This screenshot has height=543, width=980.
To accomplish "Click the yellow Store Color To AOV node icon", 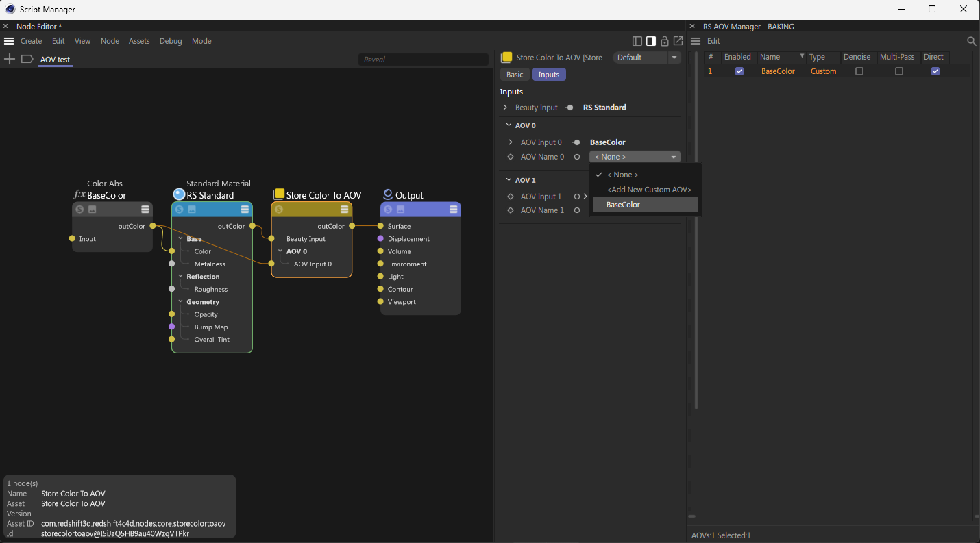I will coord(279,194).
